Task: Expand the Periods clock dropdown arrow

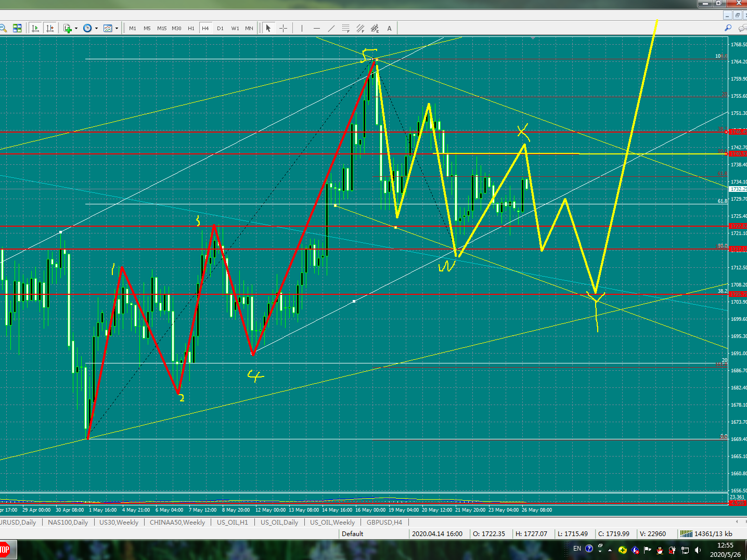Action: pyautogui.click(x=96, y=28)
